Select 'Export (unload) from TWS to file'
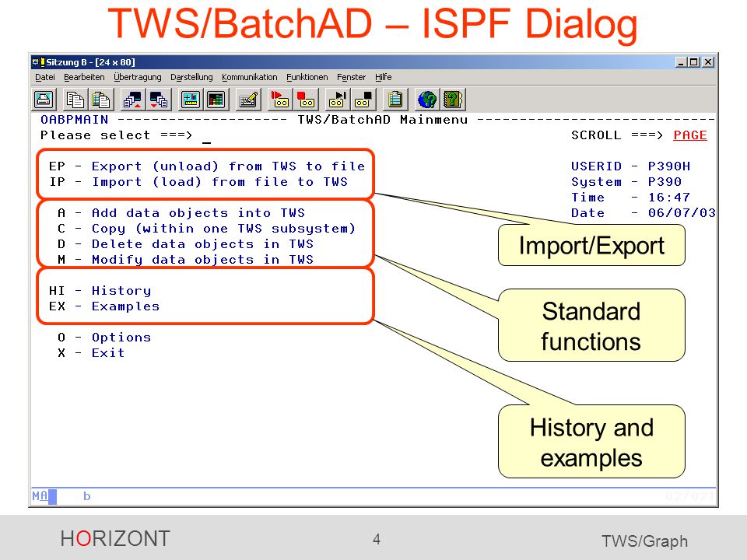The width and height of the screenshot is (747, 560). coord(228,166)
